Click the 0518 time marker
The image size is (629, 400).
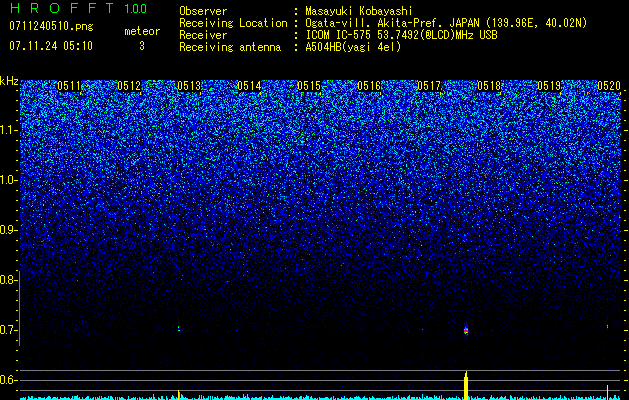[x=489, y=86]
